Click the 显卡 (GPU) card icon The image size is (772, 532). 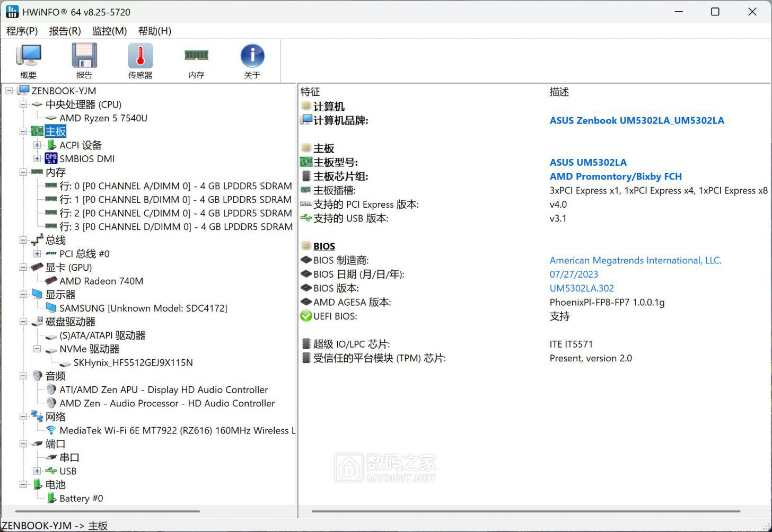pos(37,267)
